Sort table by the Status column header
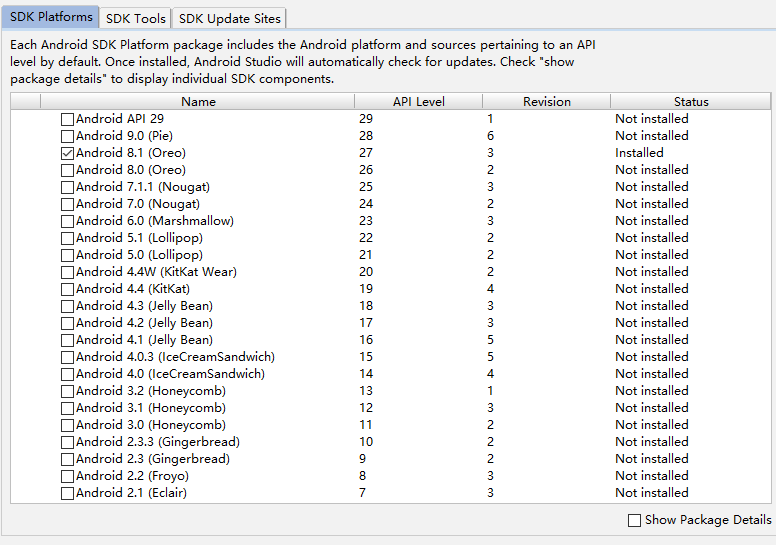Image resolution: width=776 pixels, height=545 pixels. (691, 101)
